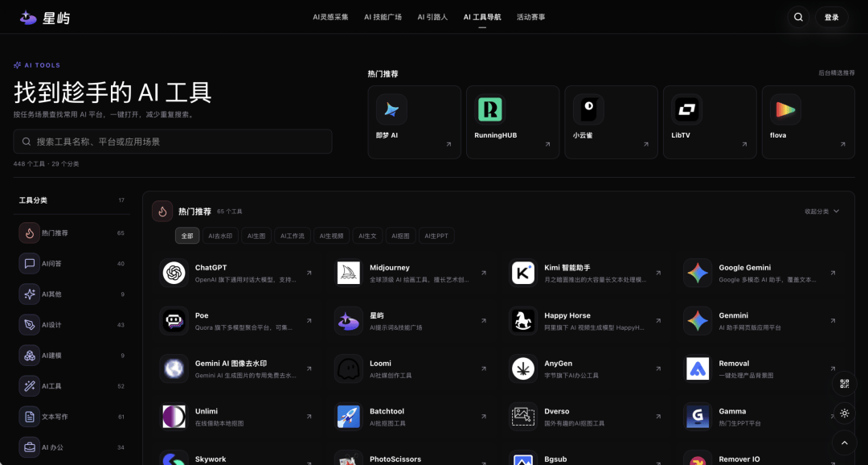The width and height of the screenshot is (868, 465).
Task: Click the Google Gemini star icon
Action: [x=698, y=273]
